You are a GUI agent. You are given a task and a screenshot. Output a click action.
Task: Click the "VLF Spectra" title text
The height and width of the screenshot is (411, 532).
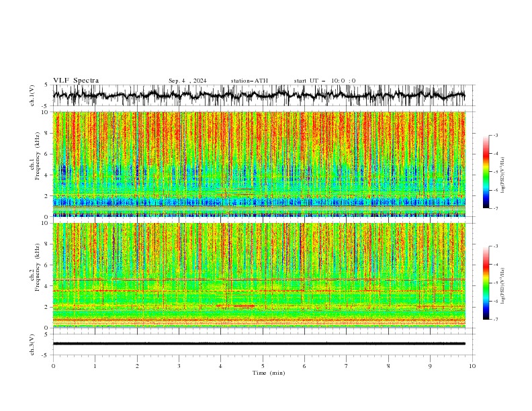76,81
